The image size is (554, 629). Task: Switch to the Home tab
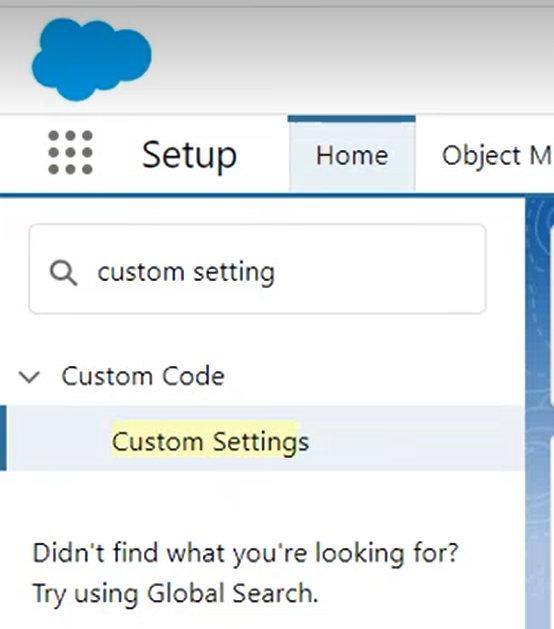[x=352, y=155]
